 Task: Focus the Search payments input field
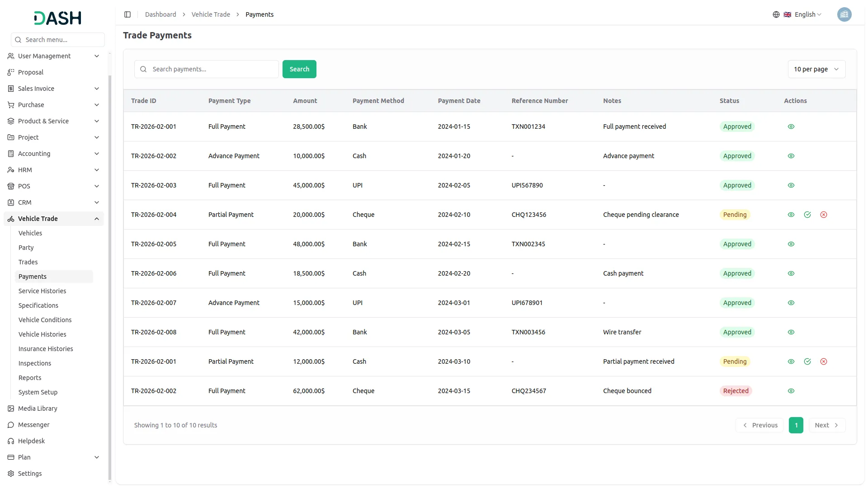click(x=212, y=69)
